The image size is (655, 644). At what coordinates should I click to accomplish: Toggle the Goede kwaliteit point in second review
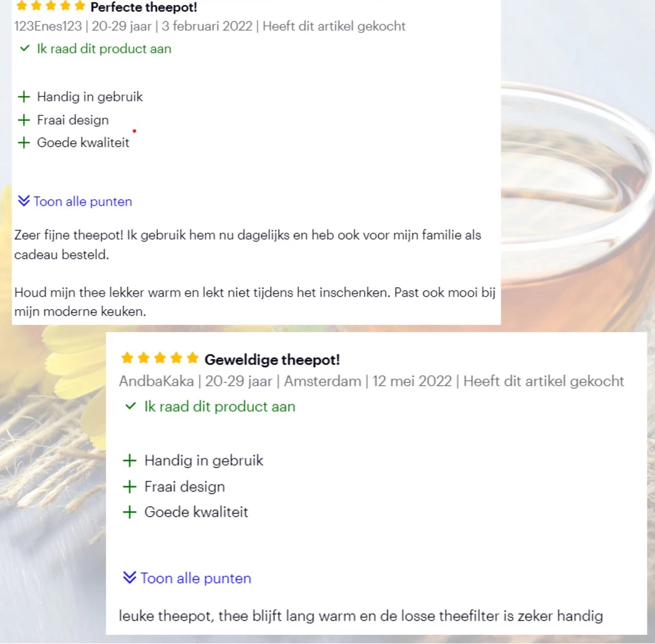(129, 512)
